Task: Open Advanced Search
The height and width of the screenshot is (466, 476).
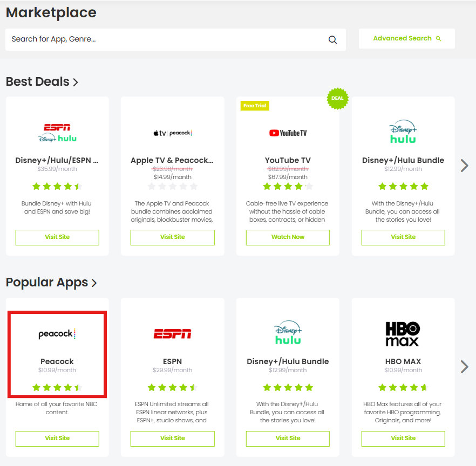Action: click(407, 39)
